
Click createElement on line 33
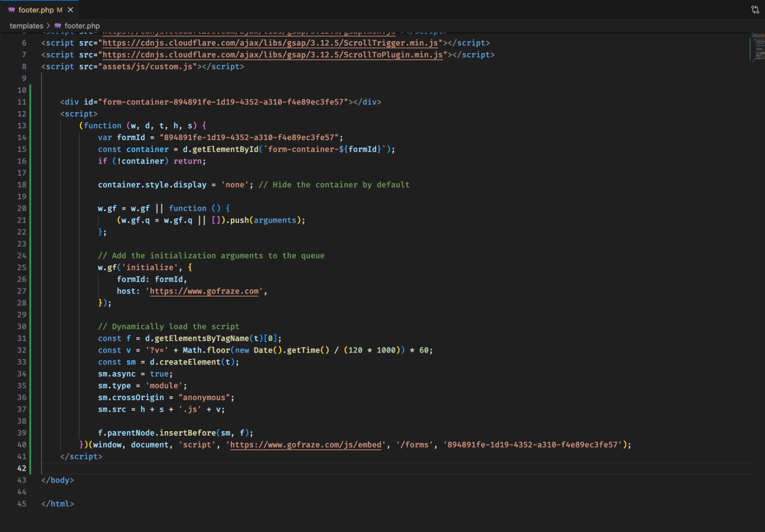pos(190,362)
